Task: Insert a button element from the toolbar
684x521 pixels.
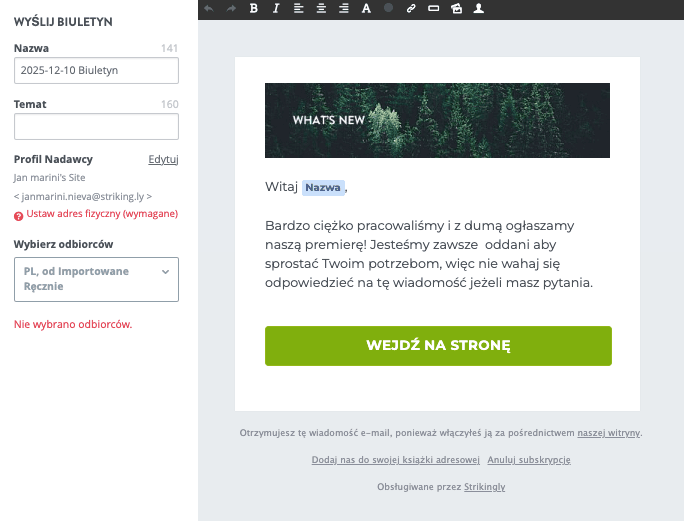Action: (433, 8)
